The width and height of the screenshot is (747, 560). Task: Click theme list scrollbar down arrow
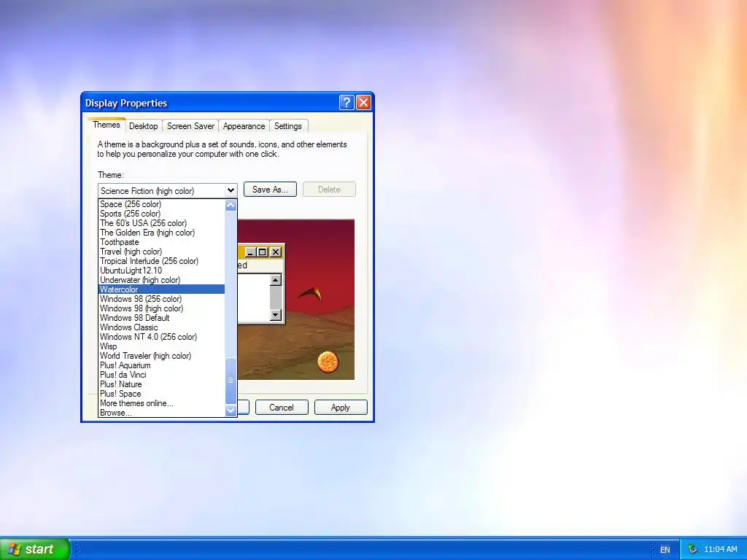pyautogui.click(x=231, y=411)
